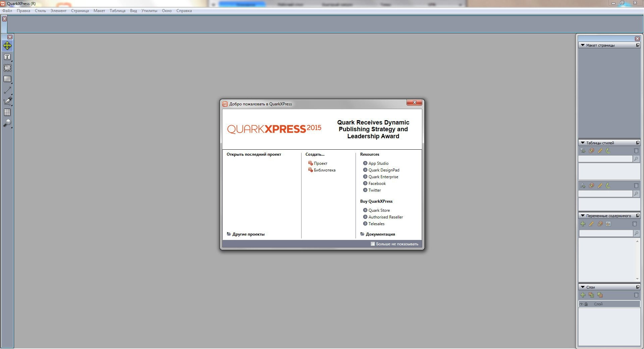Viewport: 644px width, 349px height.
Task: Click new paragraph style sheet icon
Action: coord(583,151)
